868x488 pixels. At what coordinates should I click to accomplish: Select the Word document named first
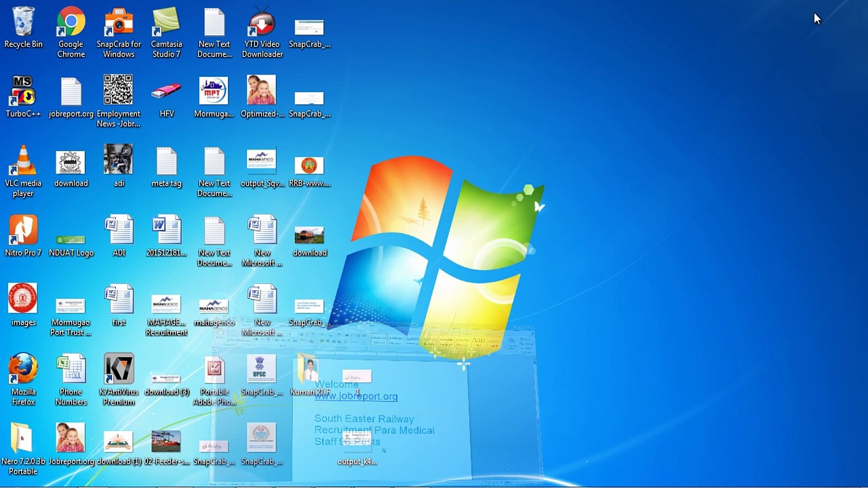coord(119,306)
